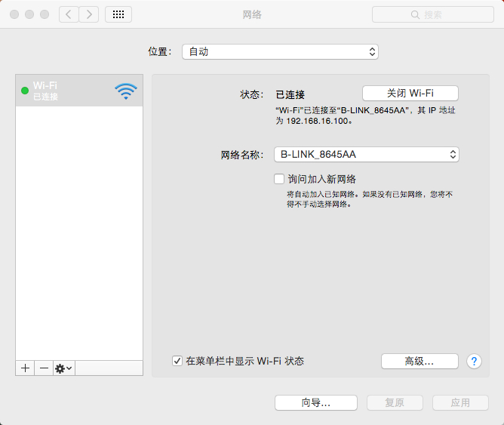Go back with the left arrow button
Image resolution: width=504 pixels, height=425 pixels.
coord(69,14)
